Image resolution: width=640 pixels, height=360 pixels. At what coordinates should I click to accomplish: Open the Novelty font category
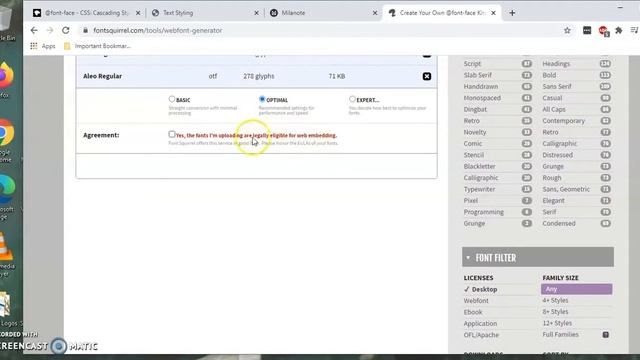pos(475,132)
